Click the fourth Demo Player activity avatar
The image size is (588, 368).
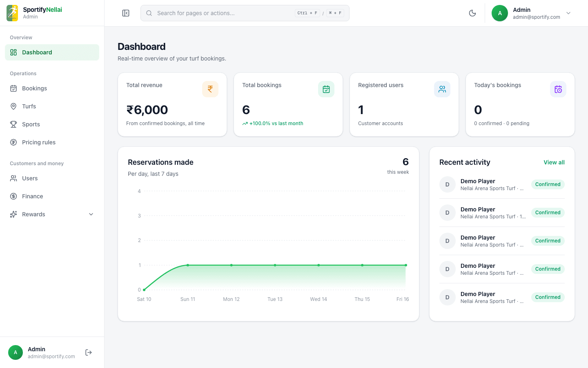(x=448, y=269)
